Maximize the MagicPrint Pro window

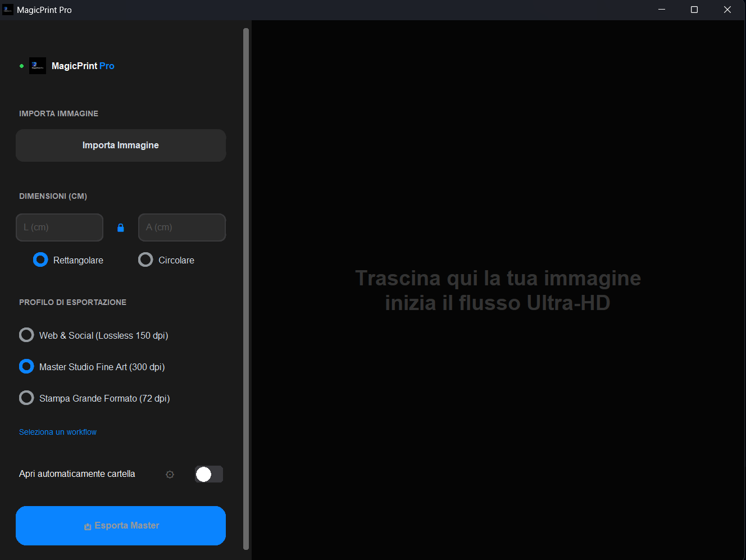click(x=694, y=10)
